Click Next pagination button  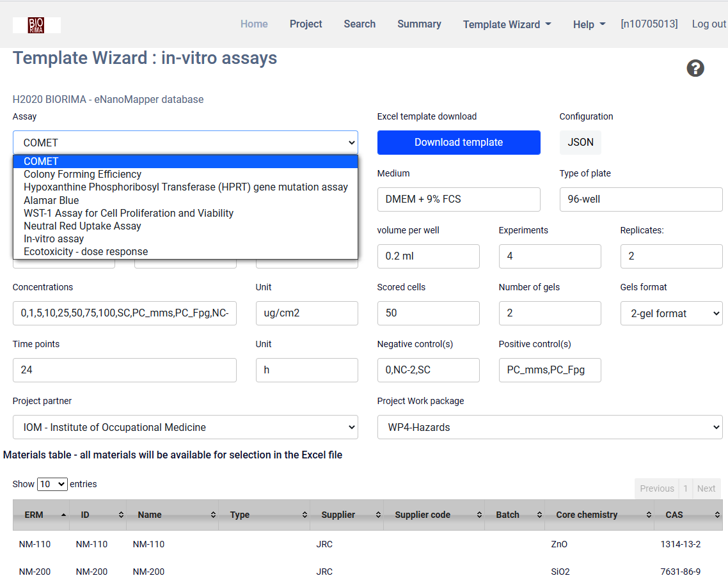coord(706,488)
